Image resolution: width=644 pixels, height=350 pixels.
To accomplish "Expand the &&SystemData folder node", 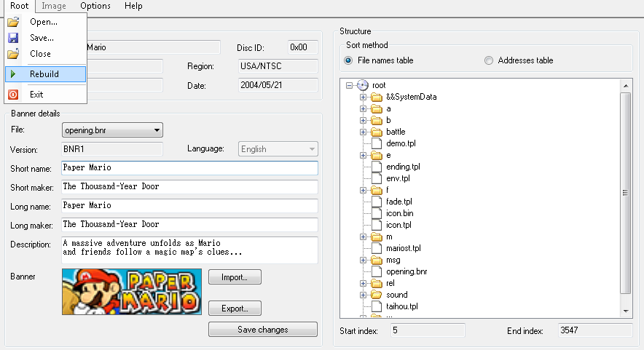I will [x=363, y=98].
